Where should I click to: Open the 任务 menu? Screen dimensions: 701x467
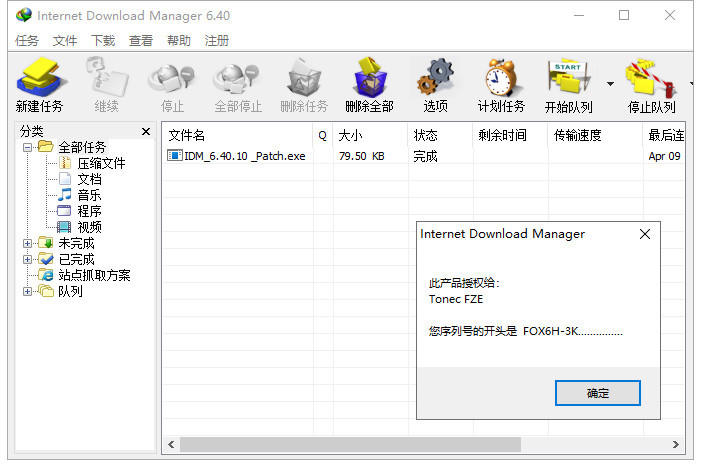(x=27, y=41)
